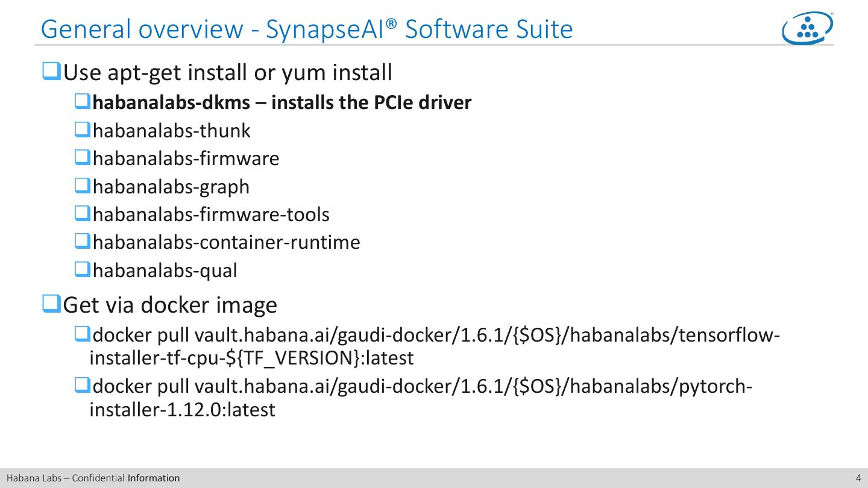
Task: Click the bullet beside habanalabs-firmware-tools
Action: coord(83,213)
